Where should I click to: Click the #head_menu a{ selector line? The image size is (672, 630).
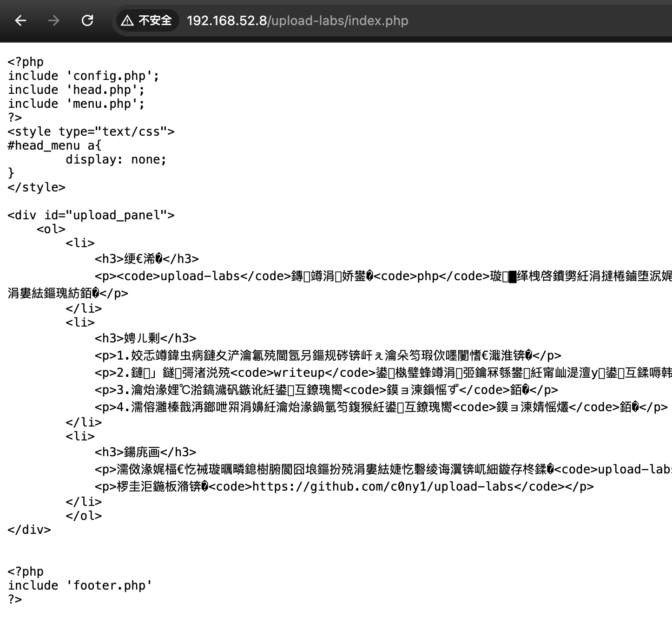(54, 145)
